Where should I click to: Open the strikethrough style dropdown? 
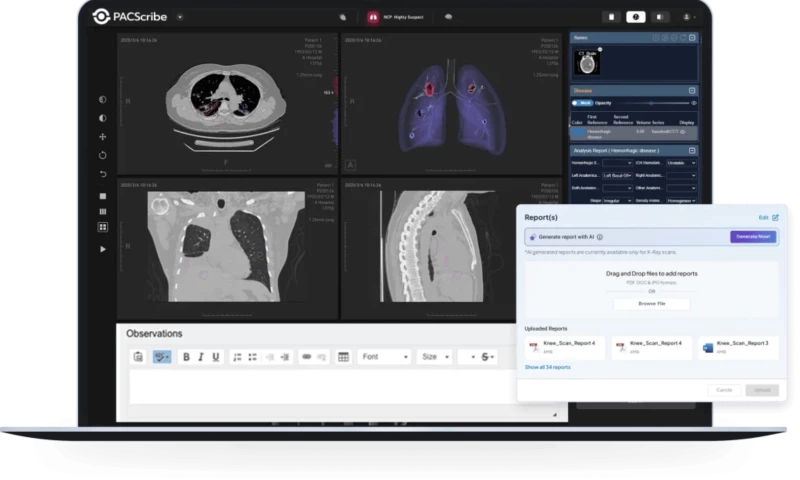[x=488, y=357]
